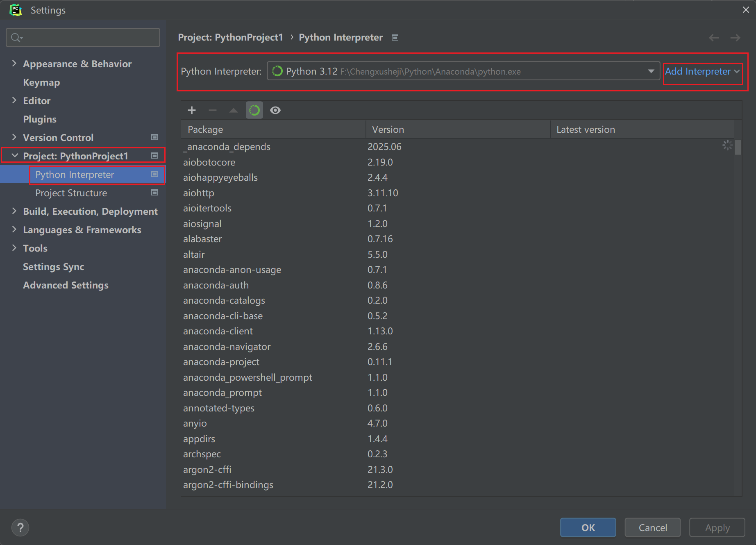The image size is (756, 545).
Task: Select the aiosignal package row
Action: click(x=458, y=224)
